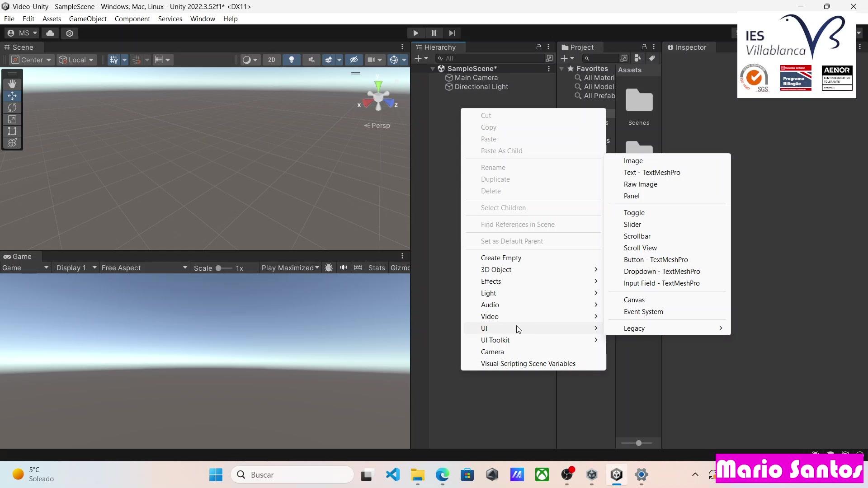Click Visual Studio Code taskbar icon
This screenshot has height=488, width=868.
[x=393, y=474]
